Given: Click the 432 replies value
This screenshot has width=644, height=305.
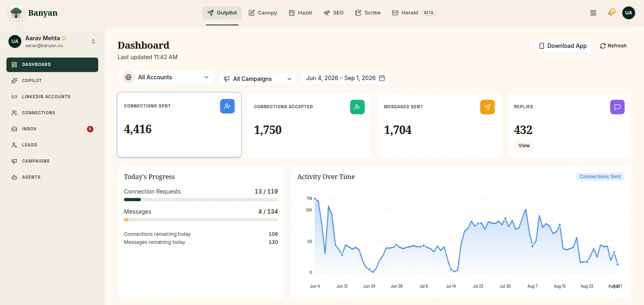Looking at the screenshot, I should click(x=523, y=130).
